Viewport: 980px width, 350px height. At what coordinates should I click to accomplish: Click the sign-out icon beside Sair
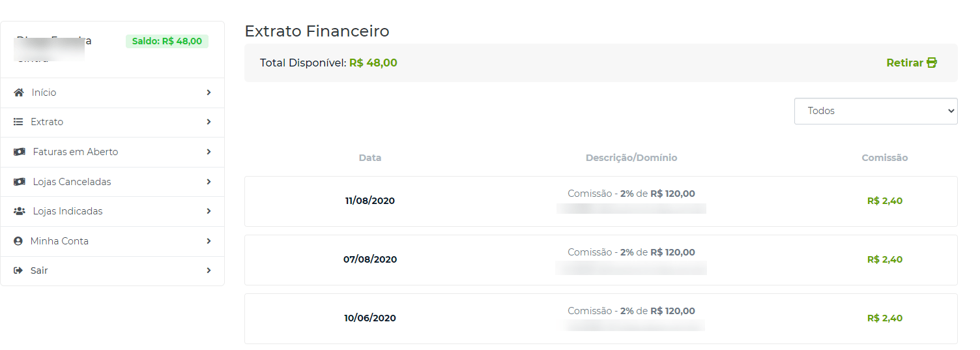coord(18,270)
